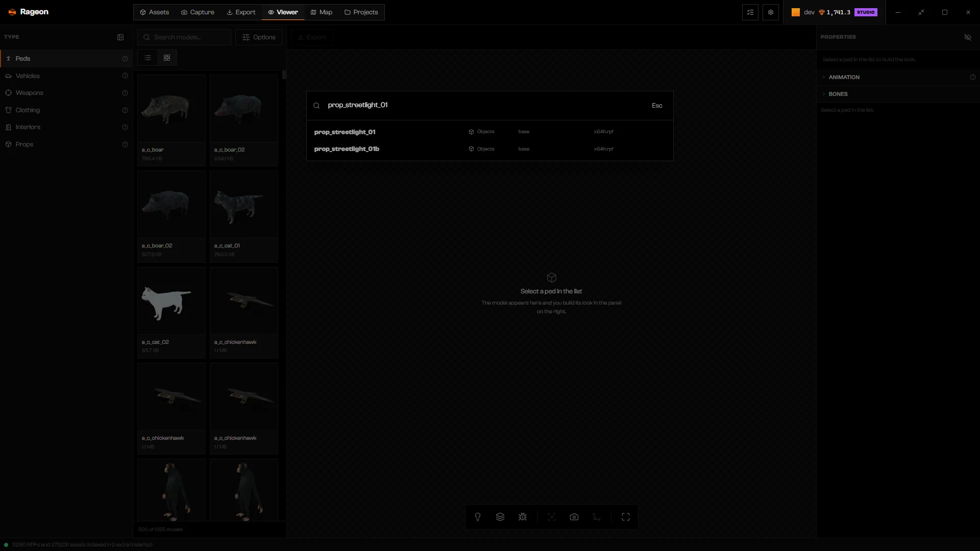Click the STUDIO plan badge
The width and height of the screenshot is (980, 551).
point(866,12)
